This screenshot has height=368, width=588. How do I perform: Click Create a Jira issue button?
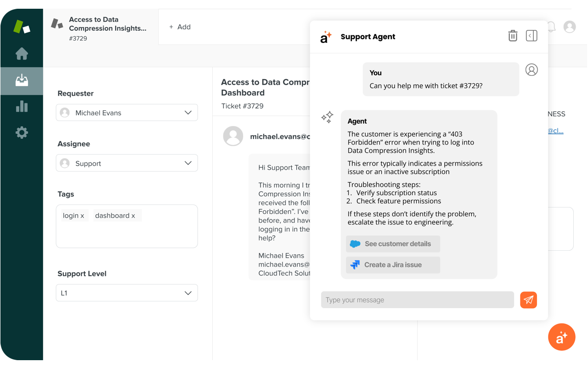[393, 265]
